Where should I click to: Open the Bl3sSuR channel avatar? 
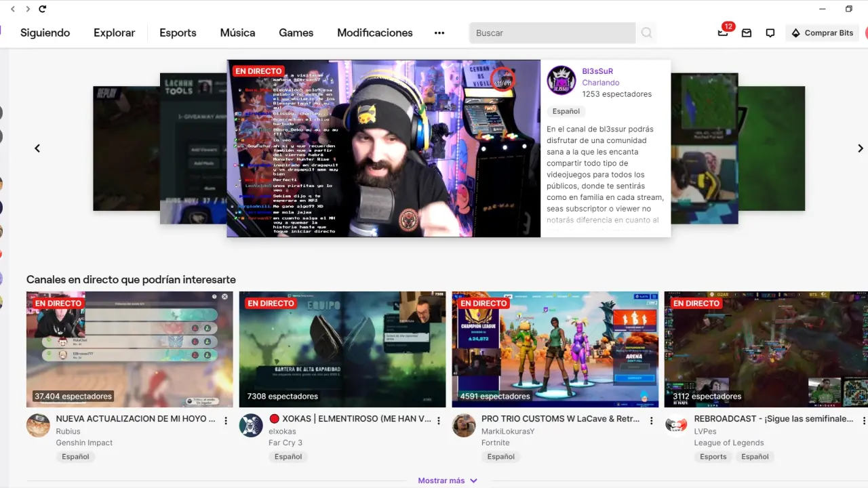pyautogui.click(x=561, y=80)
